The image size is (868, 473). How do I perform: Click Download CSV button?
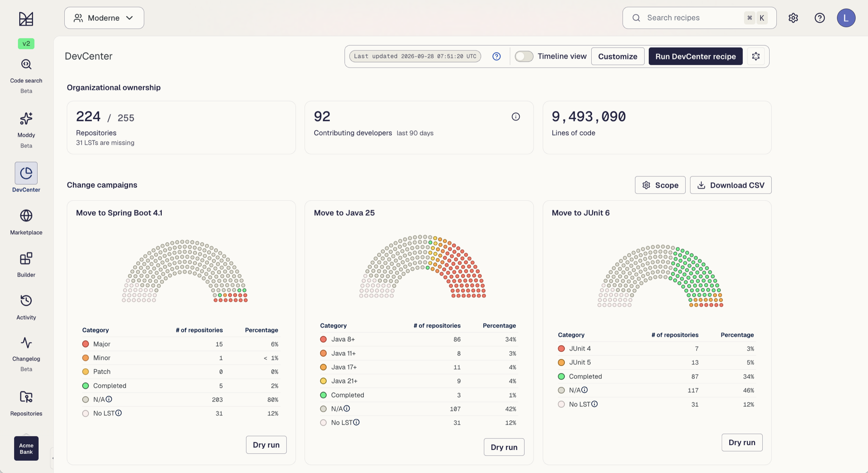coord(731,185)
